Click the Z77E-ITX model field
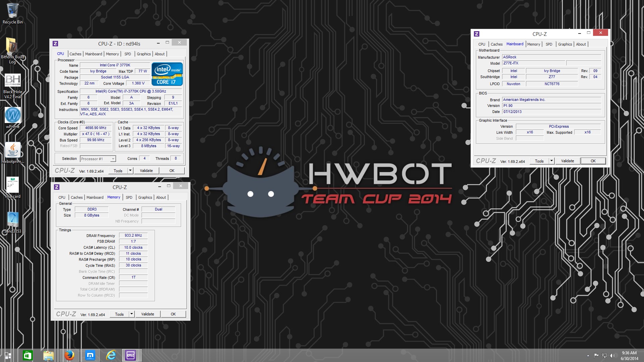Image resolution: width=644 pixels, height=362 pixels. point(533,63)
